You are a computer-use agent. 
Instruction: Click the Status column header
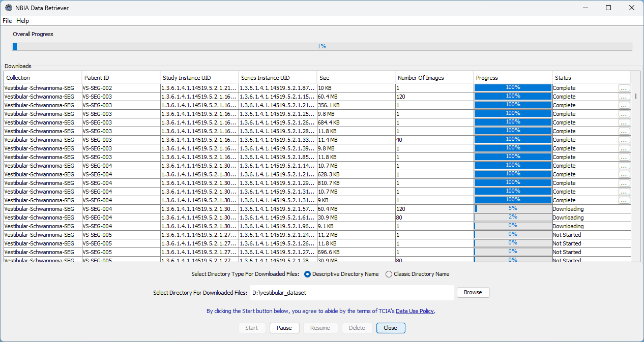591,78
